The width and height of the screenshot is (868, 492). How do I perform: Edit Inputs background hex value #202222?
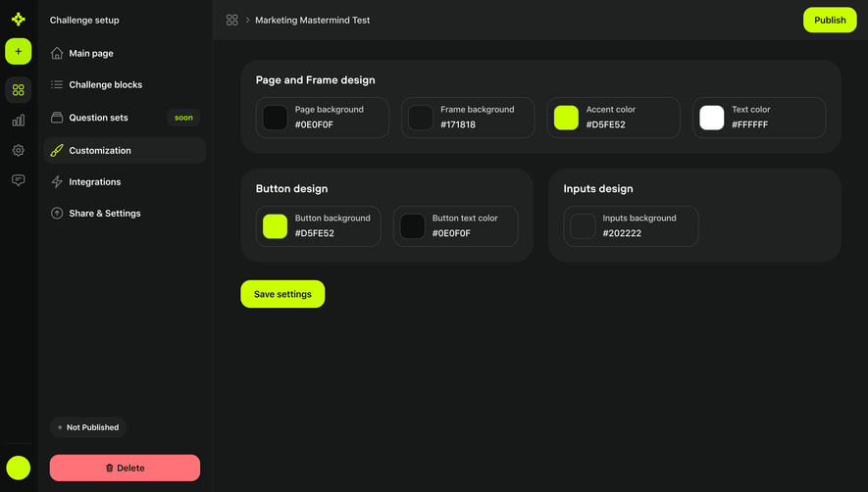[622, 233]
